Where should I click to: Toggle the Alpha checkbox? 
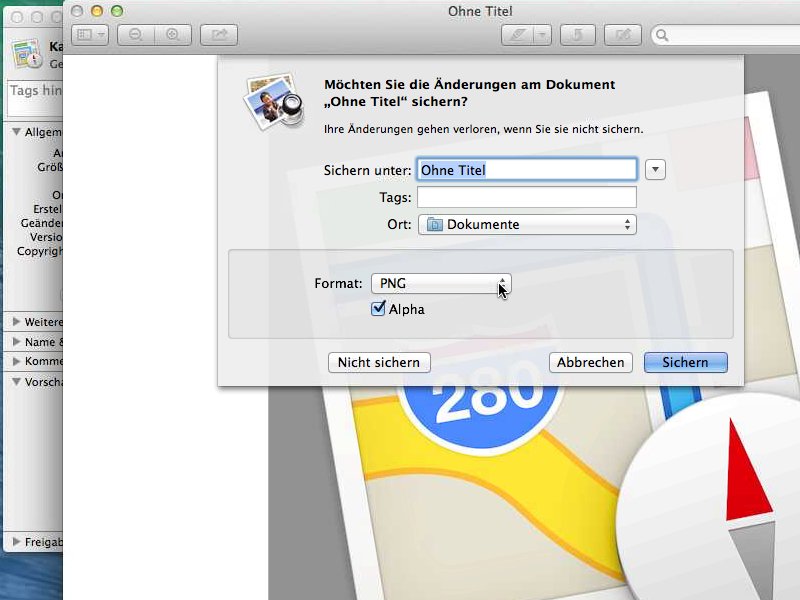(x=378, y=308)
